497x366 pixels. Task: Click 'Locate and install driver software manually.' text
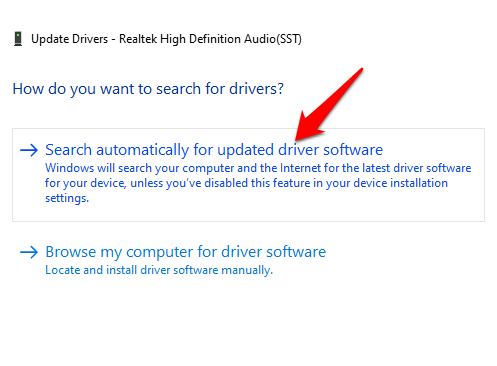pos(159,270)
